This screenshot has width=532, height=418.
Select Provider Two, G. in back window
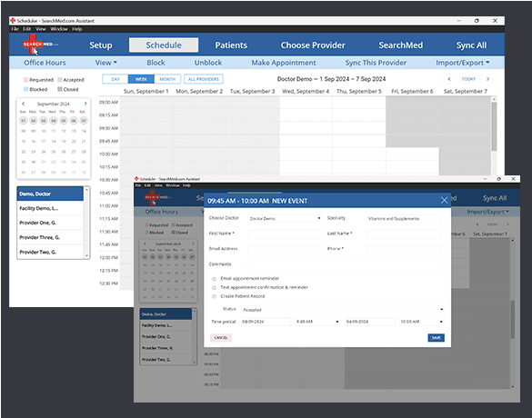click(x=50, y=252)
